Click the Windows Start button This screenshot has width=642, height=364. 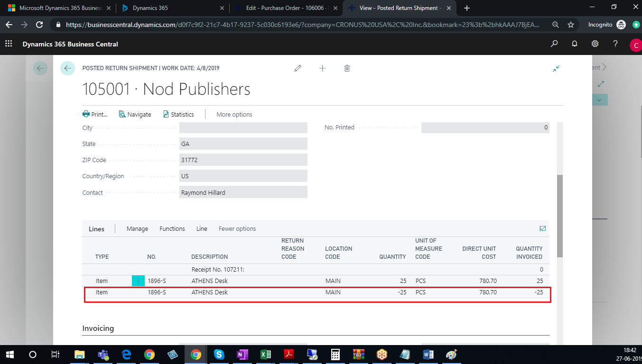tap(9, 355)
